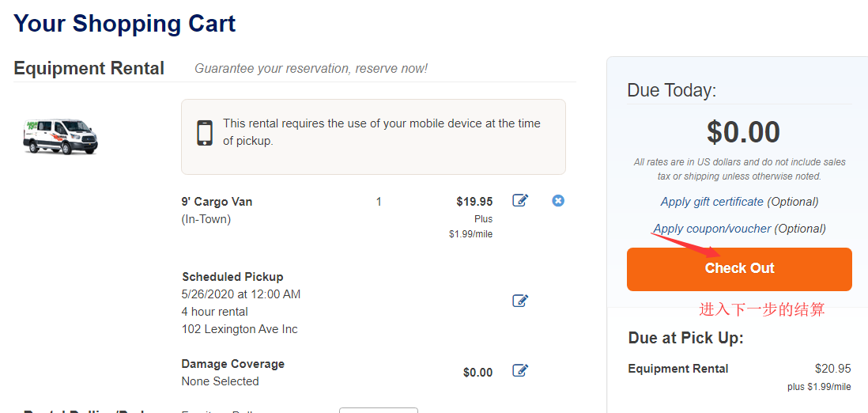Open the cargo van thumbnail image
This screenshot has height=413, width=868.
[x=60, y=136]
